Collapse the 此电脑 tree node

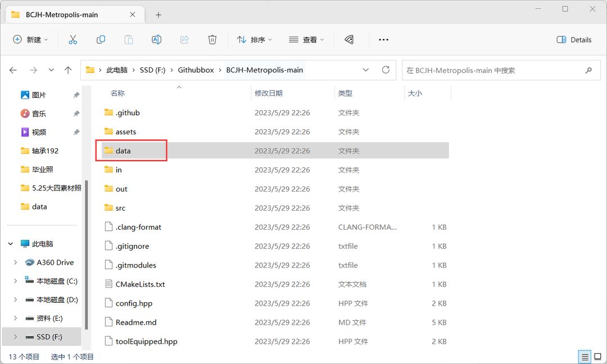click(x=11, y=244)
